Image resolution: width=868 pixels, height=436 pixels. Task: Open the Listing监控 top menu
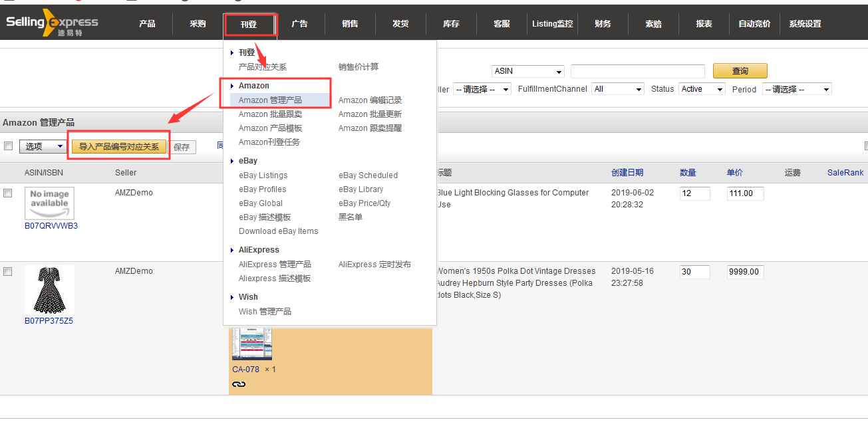pos(552,24)
